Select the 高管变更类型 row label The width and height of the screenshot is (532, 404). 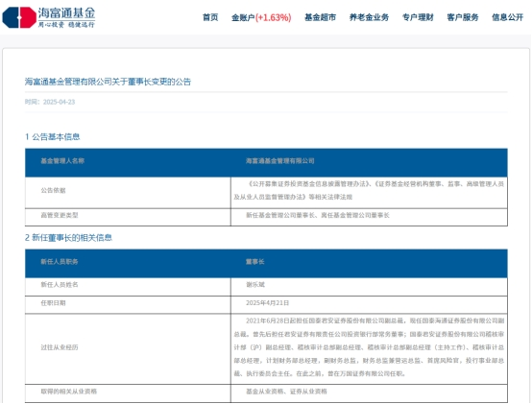(60, 215)
